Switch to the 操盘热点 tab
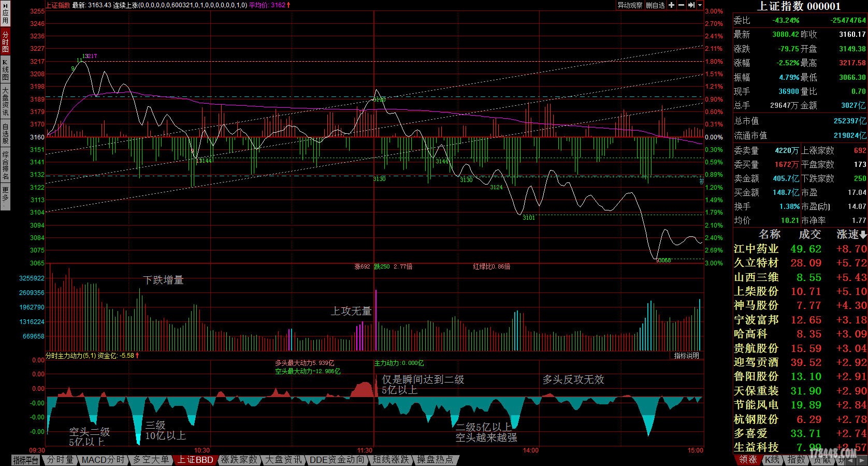868x466 pixels. (435, 460)
